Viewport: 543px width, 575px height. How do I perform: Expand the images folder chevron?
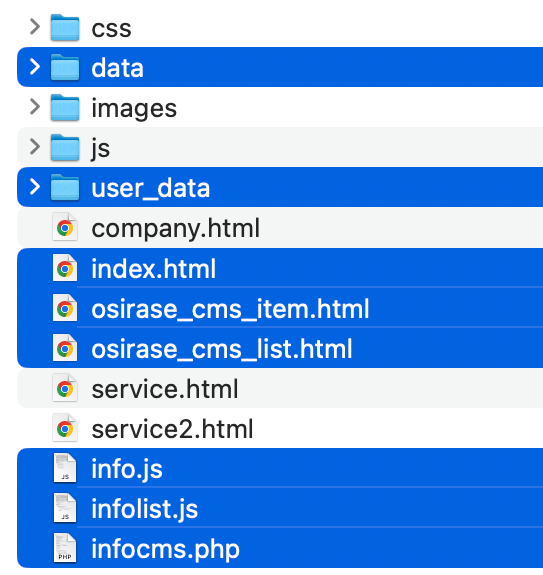point(35,107)
